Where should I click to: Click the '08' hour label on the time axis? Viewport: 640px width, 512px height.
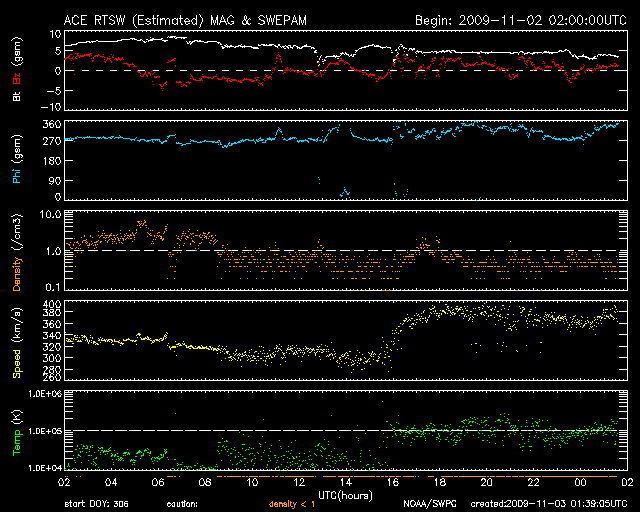[205, 483]
